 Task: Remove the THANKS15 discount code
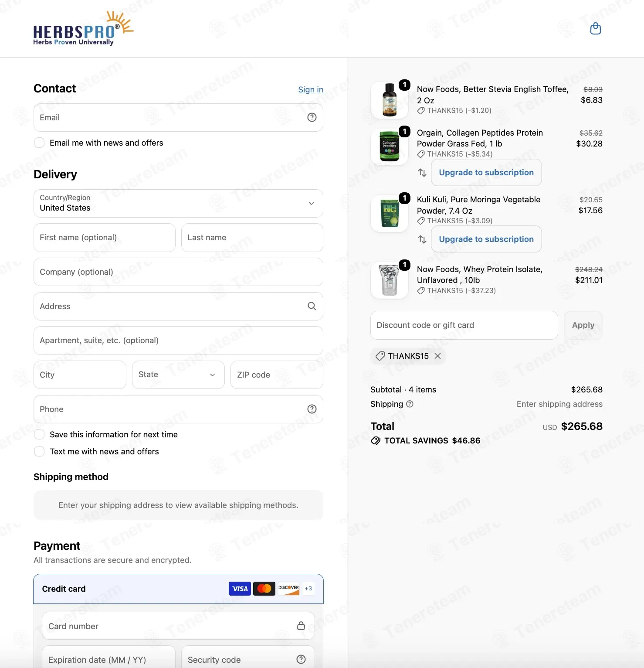(x=437, y=356)
